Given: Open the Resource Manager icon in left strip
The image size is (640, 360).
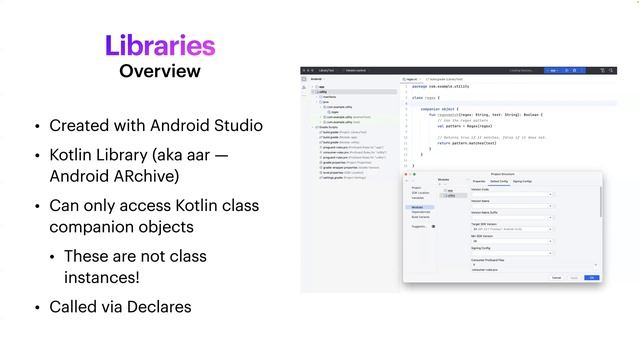Looking at the screenshot, I should 304,87.
